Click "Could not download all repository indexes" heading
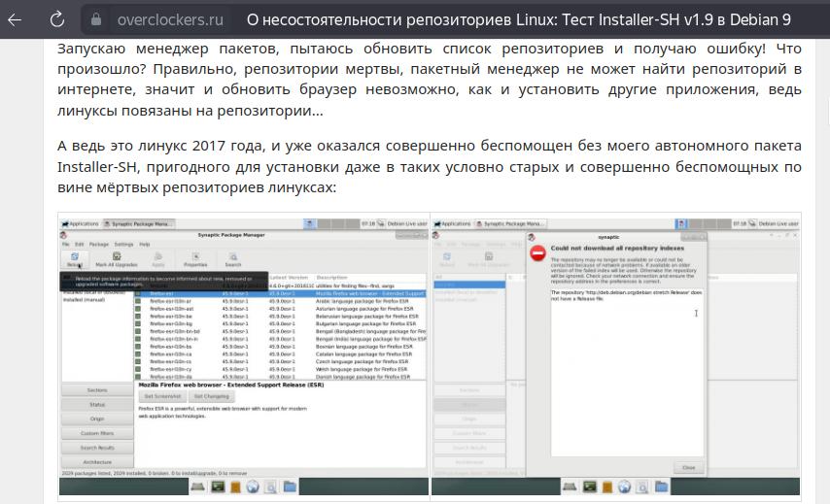The width and height of the screenshot is (830, 504). click(x=617, y=248)
